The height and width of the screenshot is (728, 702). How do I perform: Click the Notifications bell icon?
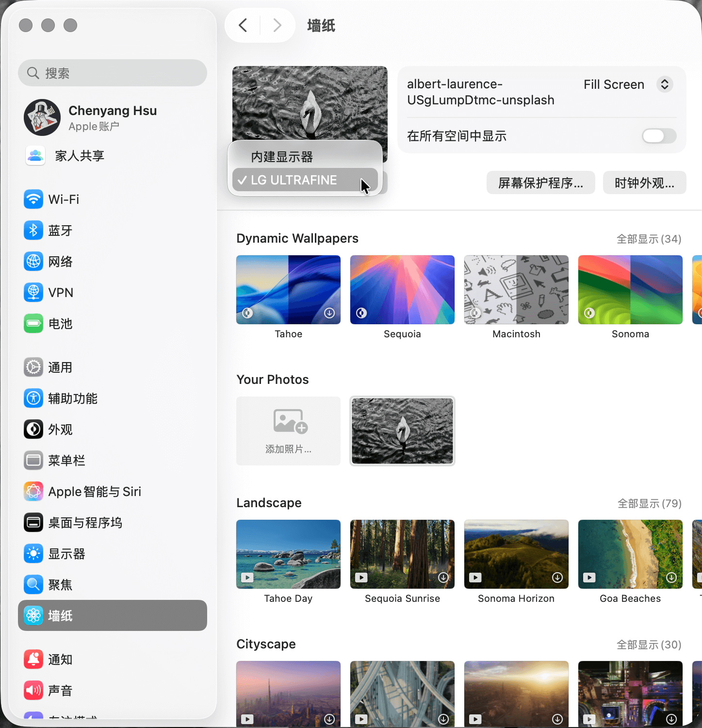33,660
